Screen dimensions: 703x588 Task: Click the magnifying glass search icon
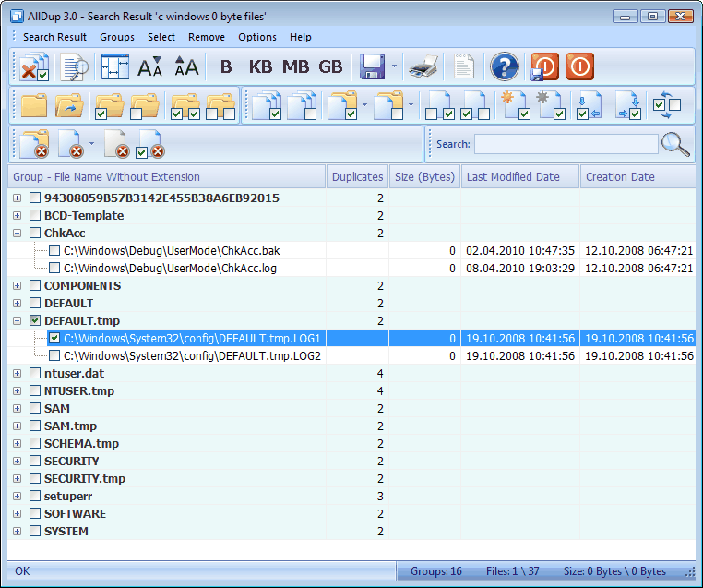676,144
